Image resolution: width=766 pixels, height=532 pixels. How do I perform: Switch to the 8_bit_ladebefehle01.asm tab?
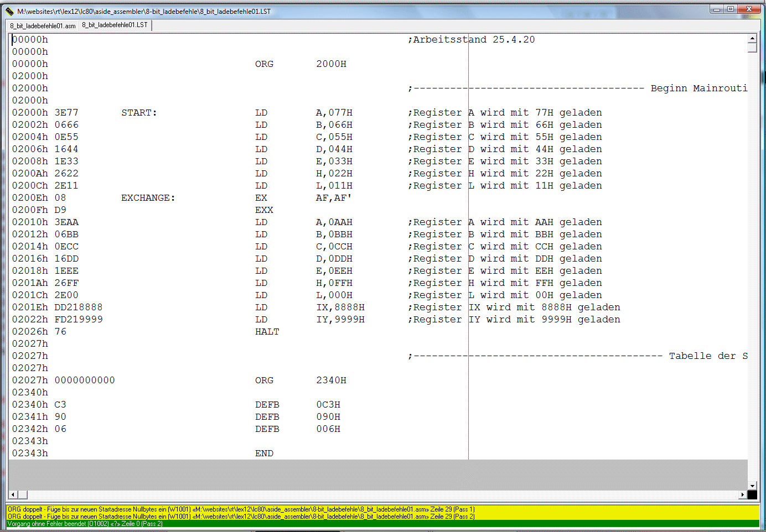point(43,26)
